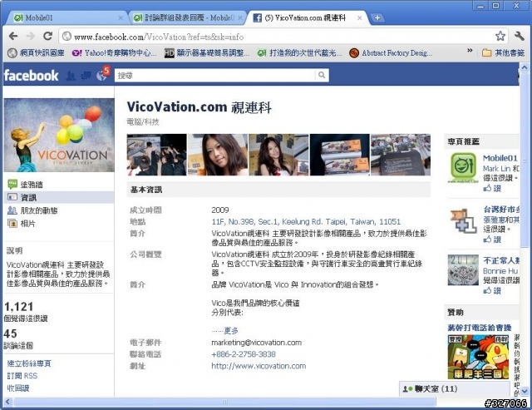Switch to the first Mobile01 tab
Image resolution: width=532 pixels, height=410 pixels.
[66, 17]
